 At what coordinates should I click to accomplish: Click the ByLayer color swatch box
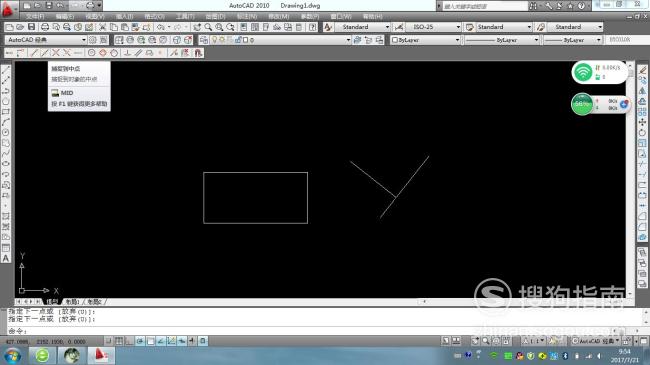395,40
